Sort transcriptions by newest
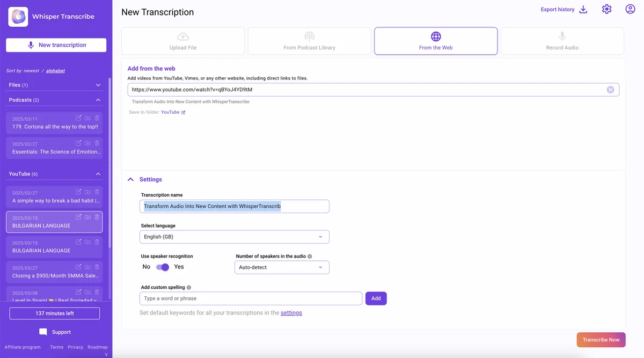Image resolution: width=644 pixels, height=358 pixels. [x=30, y=71]
